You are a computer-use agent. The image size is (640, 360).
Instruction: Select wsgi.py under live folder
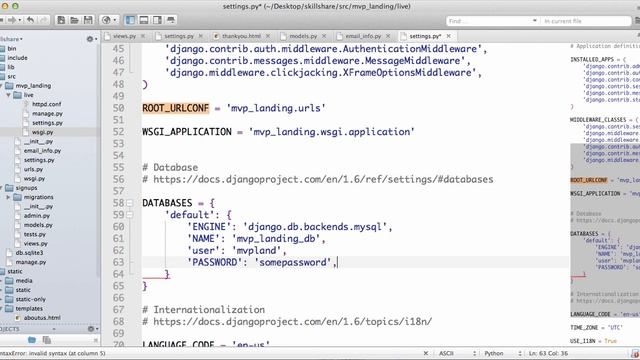click(42, 132)
